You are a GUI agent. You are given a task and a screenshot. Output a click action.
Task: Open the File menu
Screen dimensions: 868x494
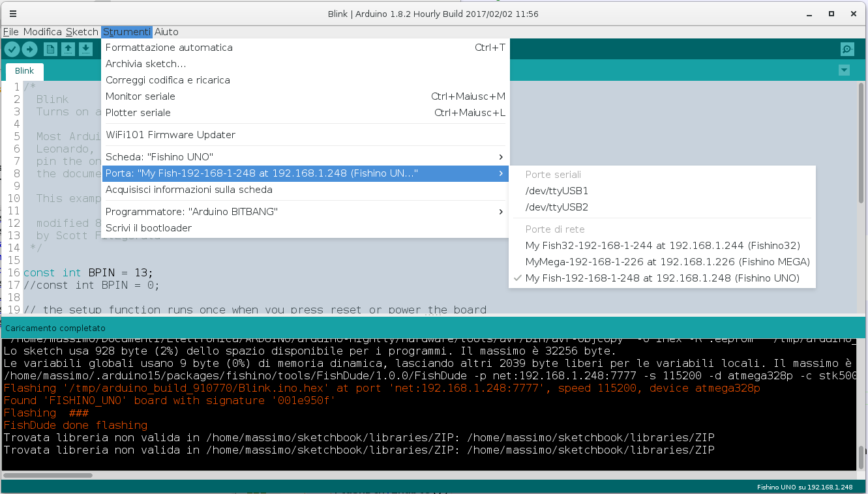click(10, 32)
